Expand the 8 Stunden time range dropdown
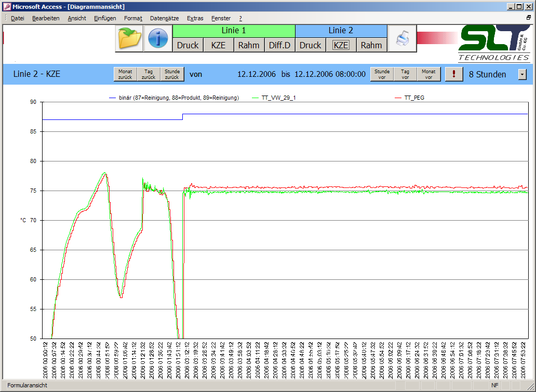The image size is (536, 392). (522, 75)
